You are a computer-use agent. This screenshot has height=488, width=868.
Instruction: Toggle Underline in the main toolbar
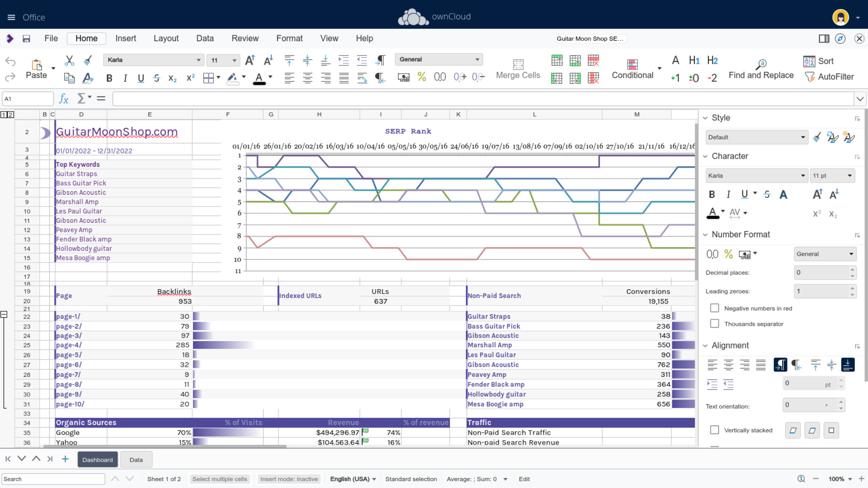141,78
